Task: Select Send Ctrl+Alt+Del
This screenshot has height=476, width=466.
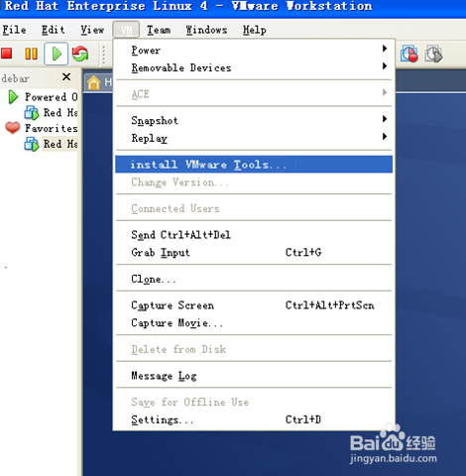Action: tap(254, 235)
